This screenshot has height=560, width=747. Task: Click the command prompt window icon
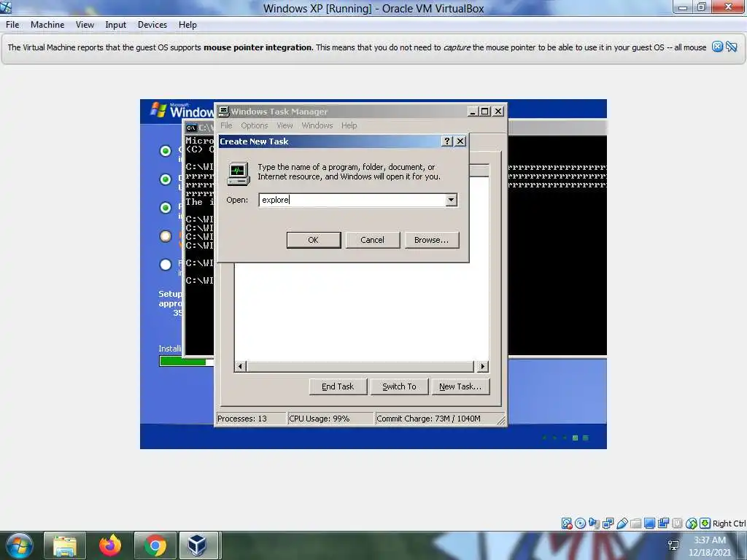(x=191, y=128)
